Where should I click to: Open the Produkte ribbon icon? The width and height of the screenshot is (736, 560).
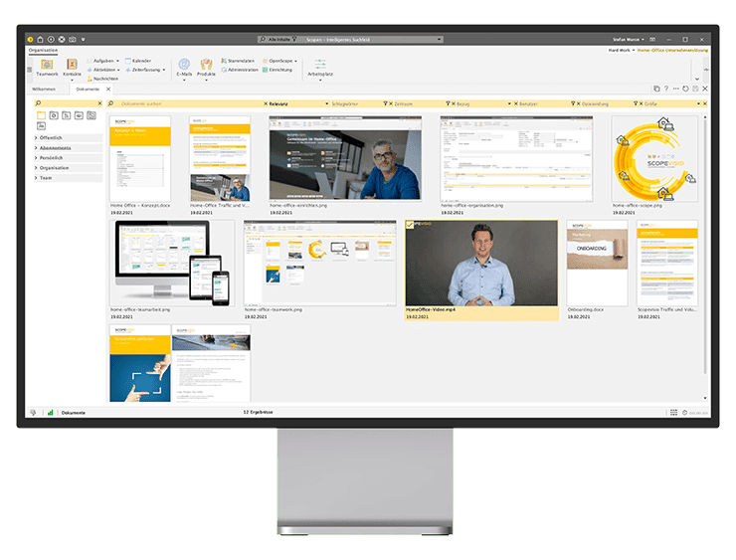coord(206,65)
